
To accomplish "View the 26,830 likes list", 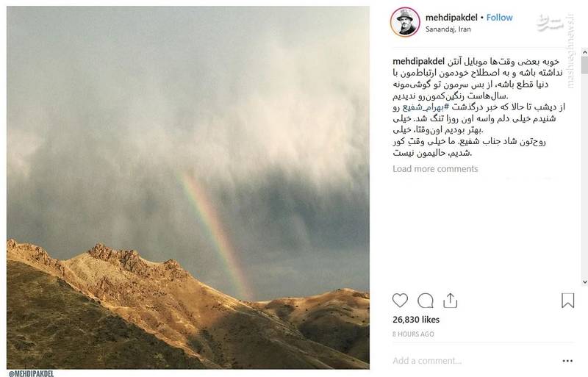I will (416, 320).
